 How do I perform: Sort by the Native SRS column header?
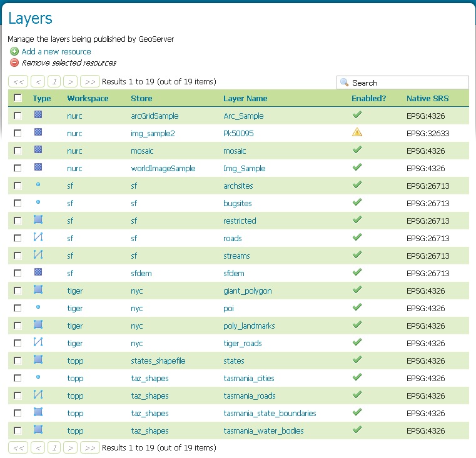point(427,99)
